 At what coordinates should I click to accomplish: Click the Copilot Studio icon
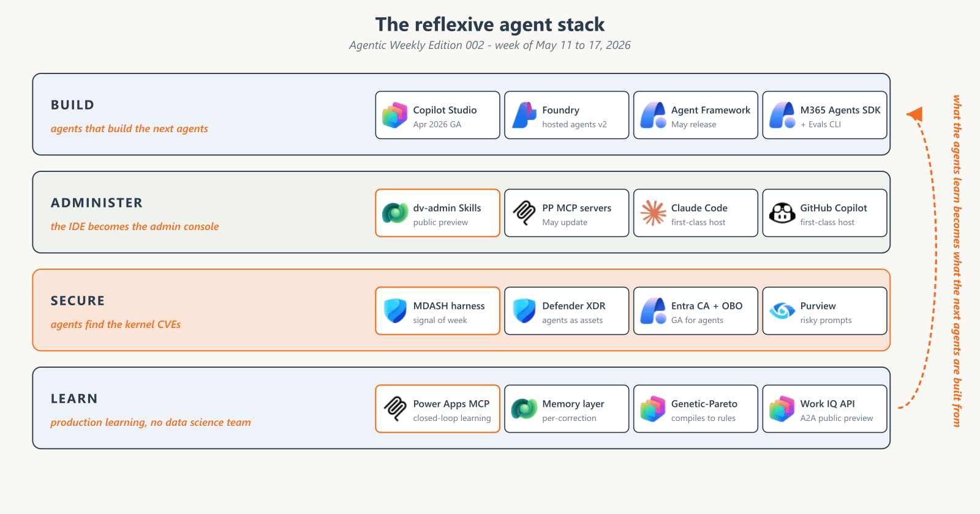point(395,115)
